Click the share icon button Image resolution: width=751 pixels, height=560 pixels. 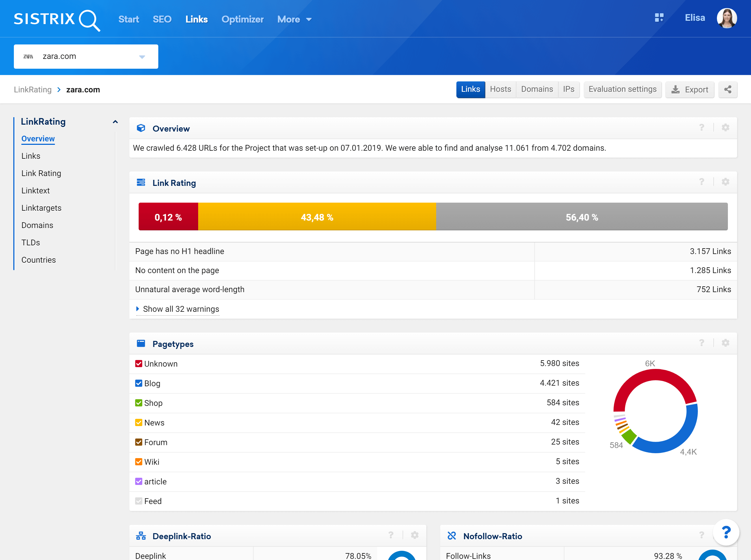click(728, 89)
